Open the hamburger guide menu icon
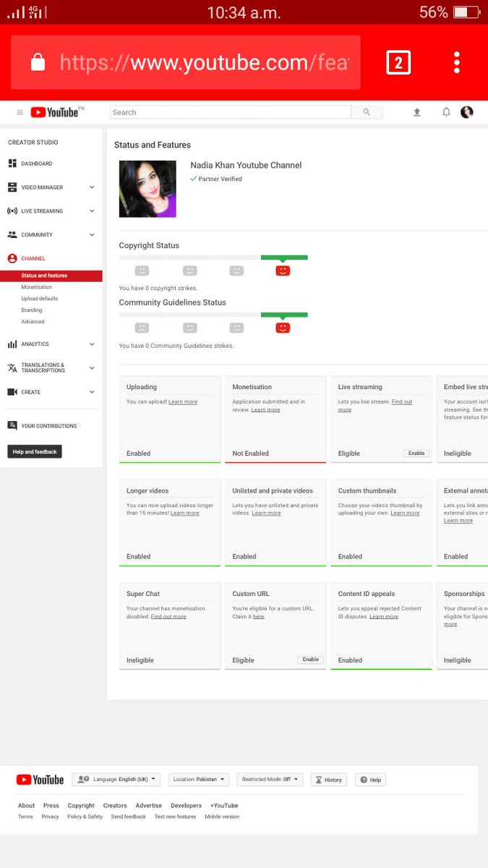This screenshot has width=488, height=868. coord(20,112)
